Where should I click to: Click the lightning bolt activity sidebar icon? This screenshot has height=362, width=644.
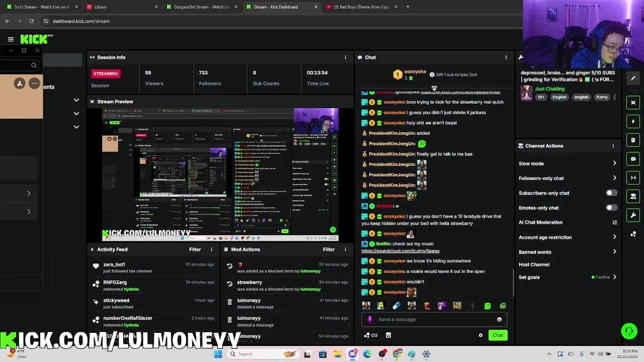coord(633,121)
